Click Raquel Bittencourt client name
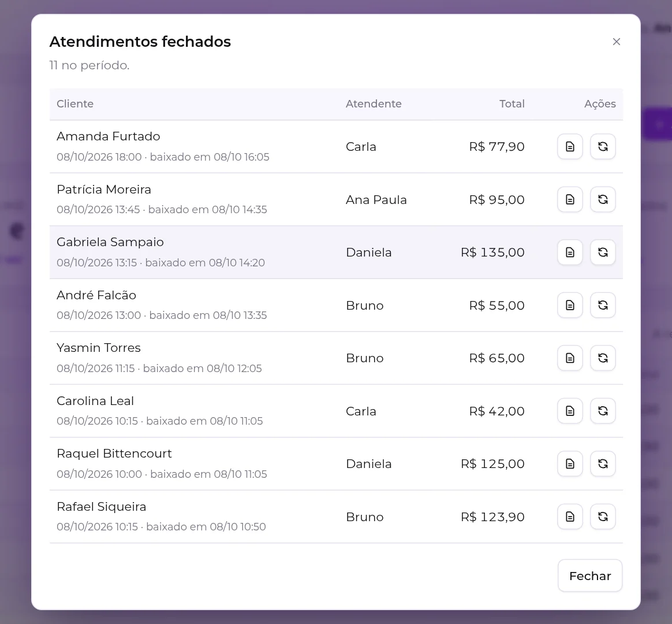The height and width of the screenshot is (624, 672). pyautogui.click(x=114, y=454)
